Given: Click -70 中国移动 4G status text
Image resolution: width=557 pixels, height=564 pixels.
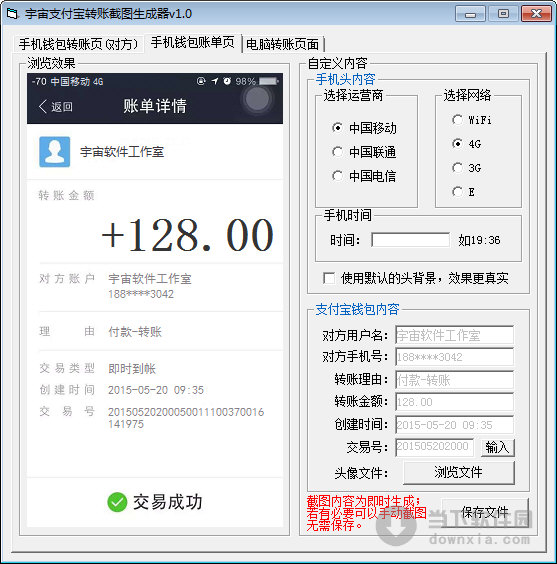Looking at the screenshot, I should (68, 82).
